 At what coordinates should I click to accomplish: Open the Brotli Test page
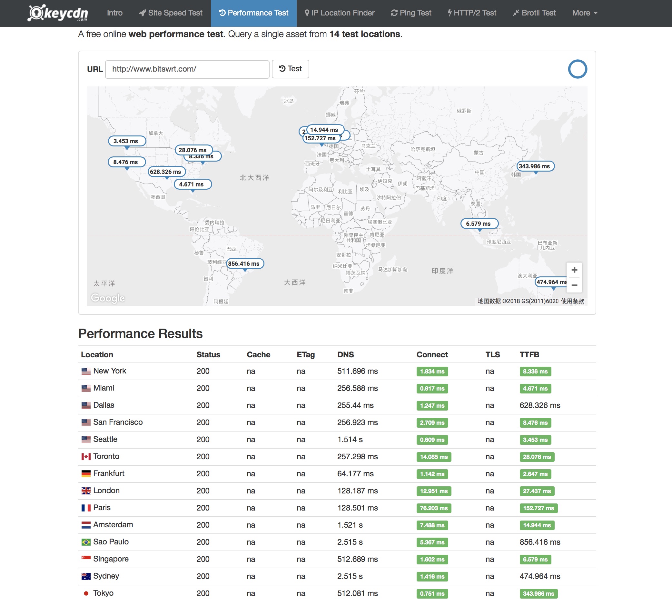pos(534,13)
